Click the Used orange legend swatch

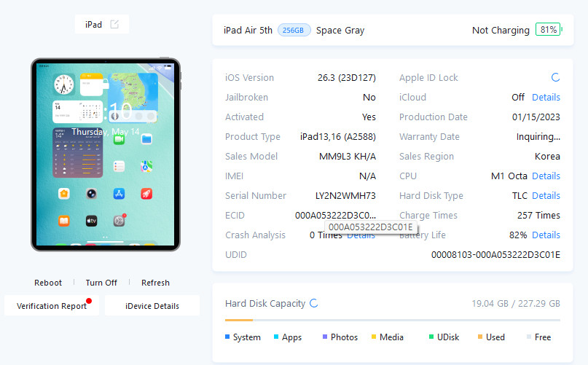[480, 337]
